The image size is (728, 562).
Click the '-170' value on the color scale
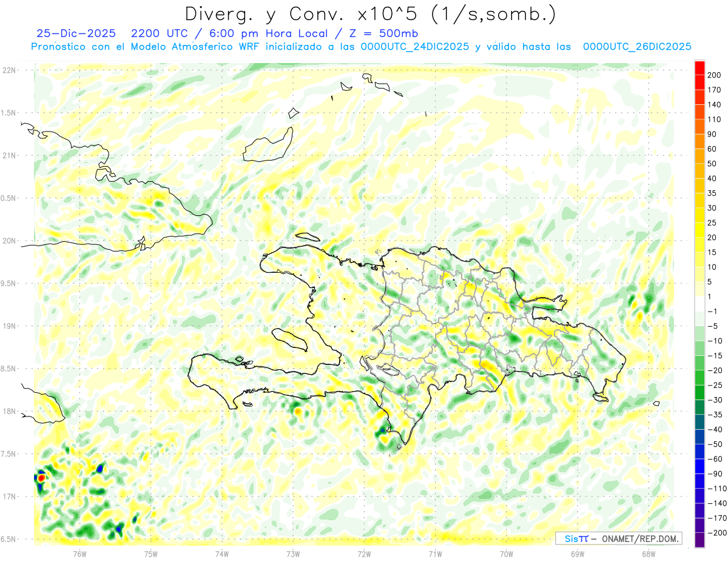tap(717, 518)
